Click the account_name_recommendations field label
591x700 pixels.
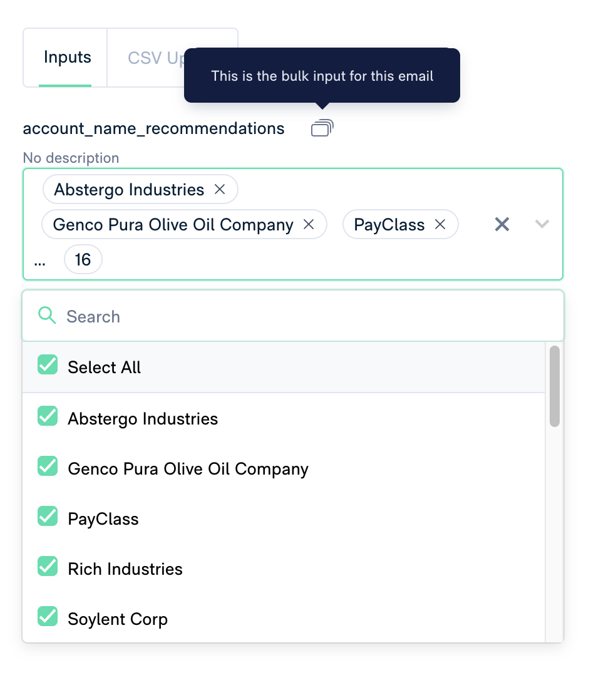tap(153, 128)
